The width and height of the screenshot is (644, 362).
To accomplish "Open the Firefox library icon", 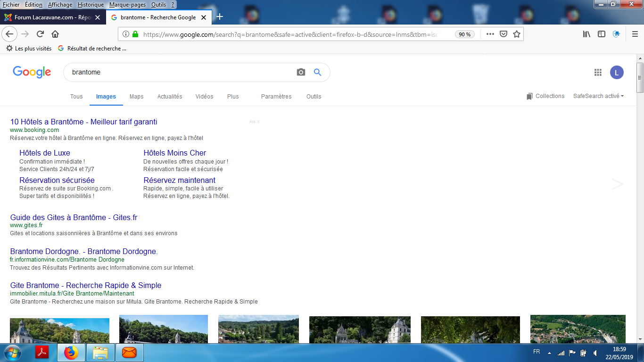I will pos(586,34).
